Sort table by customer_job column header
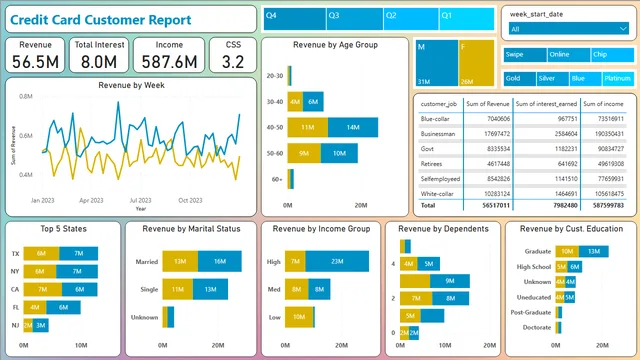 point(438,104)
